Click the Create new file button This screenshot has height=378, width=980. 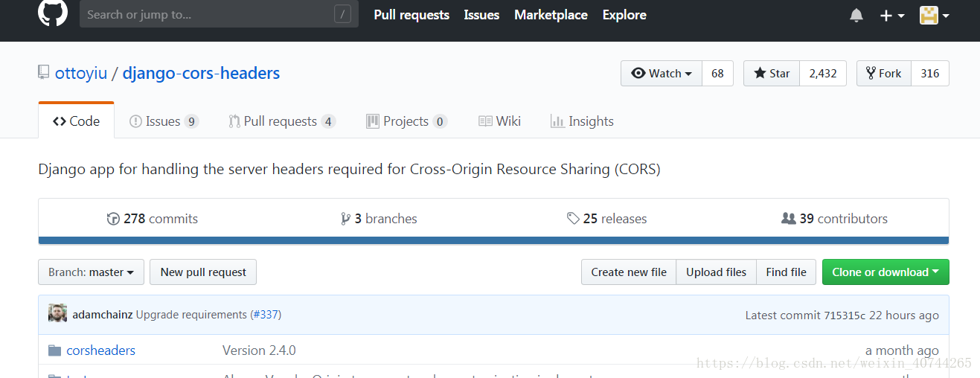coord(629,272)
